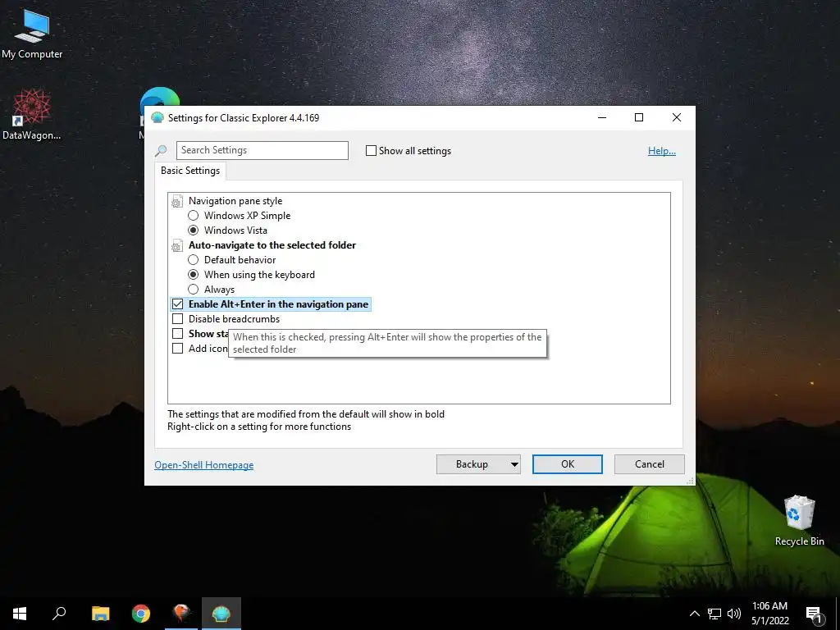The height and width of the screenshot is (630, 840).
Task: Click the Microsoft Edge icon behind the dialog
Action: 160,97
